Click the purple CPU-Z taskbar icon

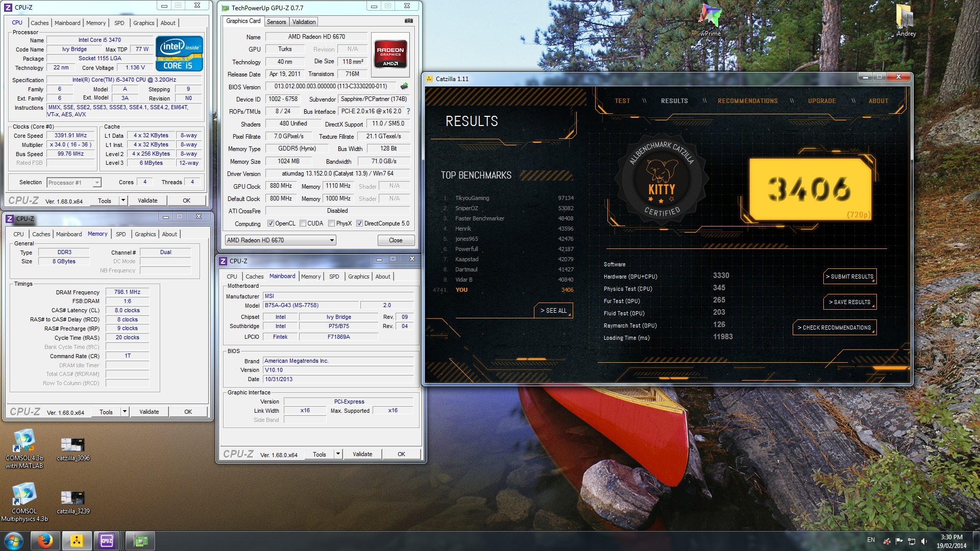click(107, 541)
